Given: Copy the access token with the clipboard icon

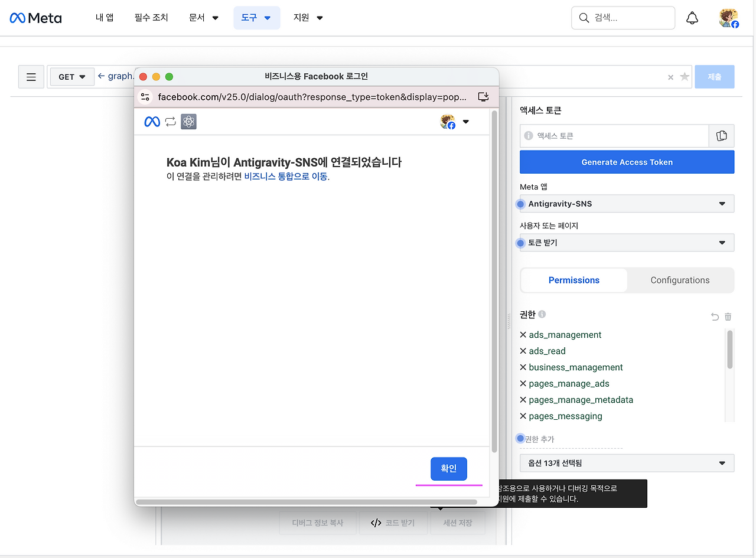Looking at the screenshot, I should (721, 136).
